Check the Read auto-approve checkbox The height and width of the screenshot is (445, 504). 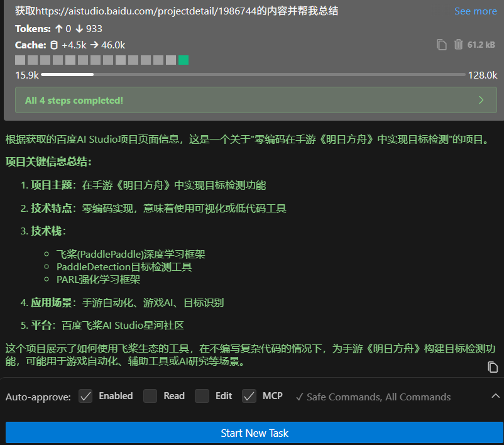150,396
